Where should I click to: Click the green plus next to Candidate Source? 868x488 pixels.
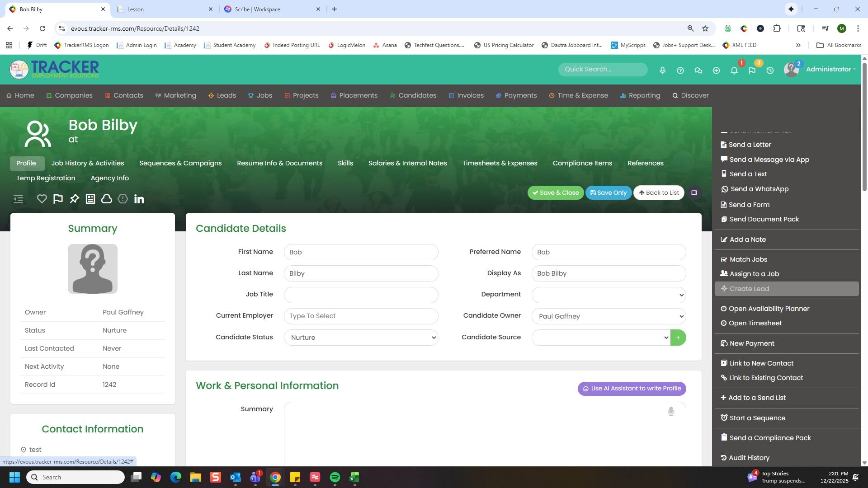[678, 338]
